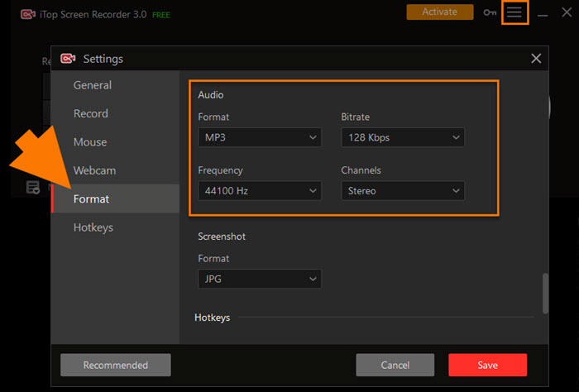Minimize the iTop Screen Recorder window
Viewport: 579px width, 392px height.
click(543, 14)
